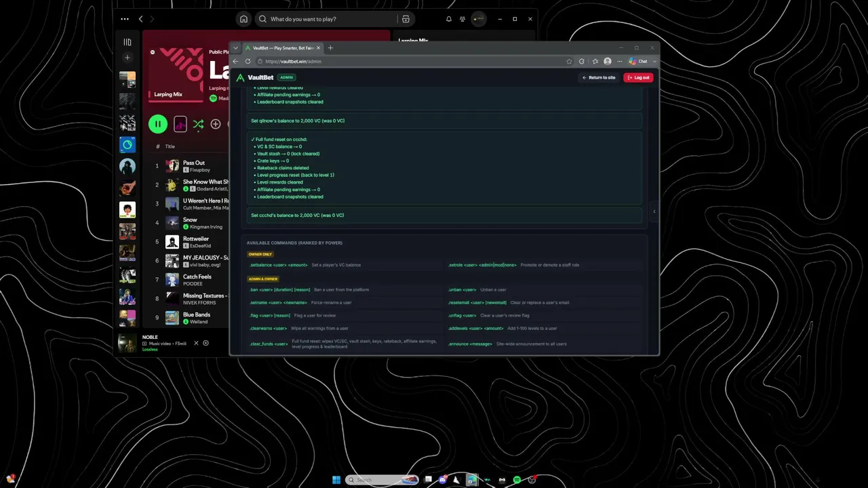Screen dimensions: 868x488
Task: Close the VaultBet browser tab
Action: click(x=319, y=48)
